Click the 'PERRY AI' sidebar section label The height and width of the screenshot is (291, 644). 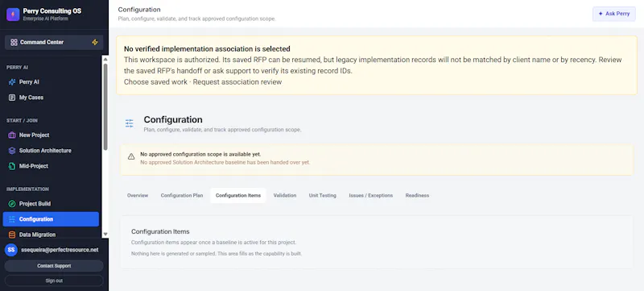click(x=17, y=68)
